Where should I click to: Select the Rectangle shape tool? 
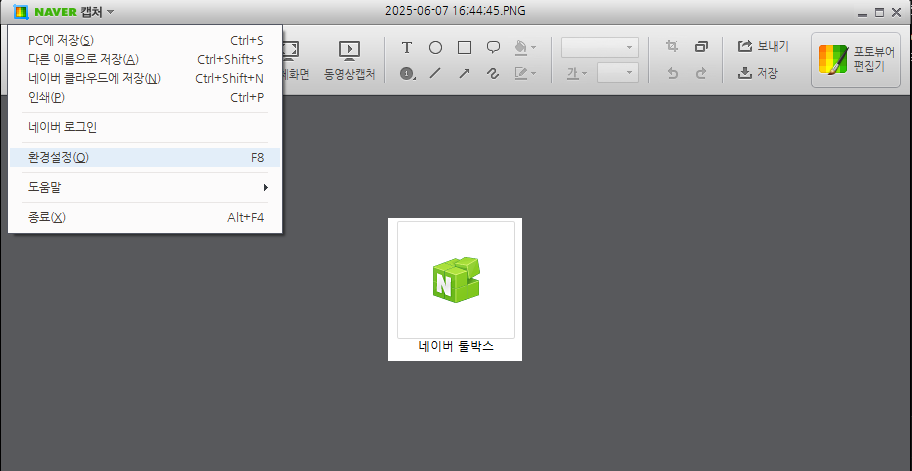[x=464, y=48]
